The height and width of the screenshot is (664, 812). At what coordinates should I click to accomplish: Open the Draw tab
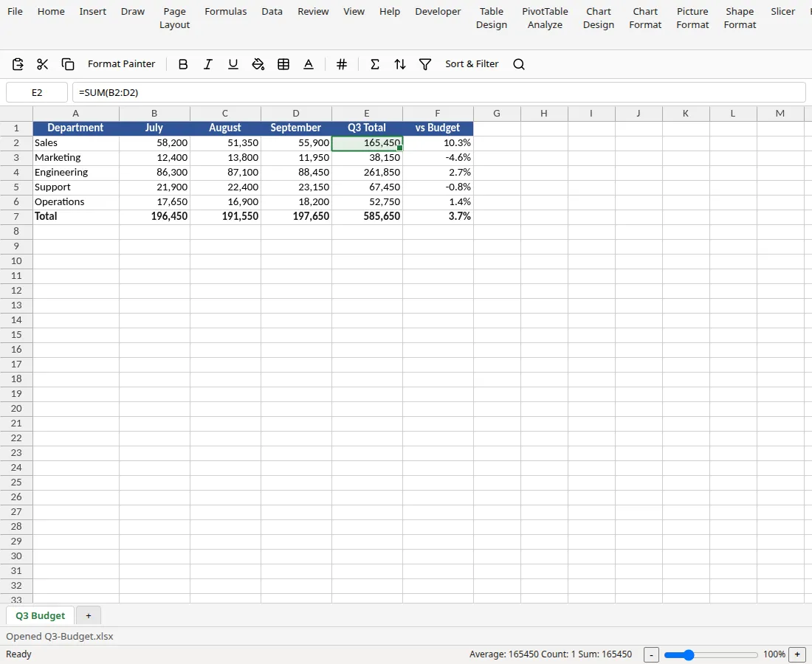[x=133, y=11]
